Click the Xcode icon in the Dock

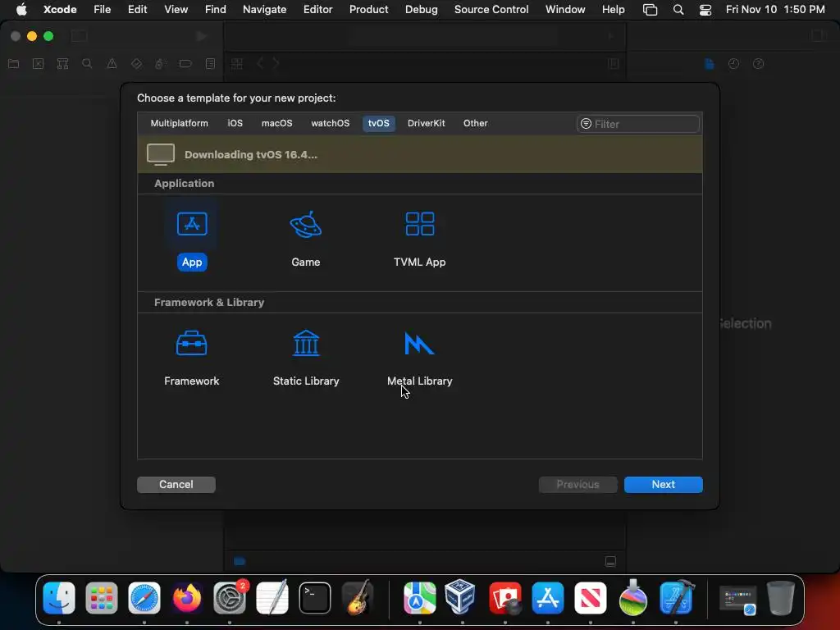pyautogui.click(x=676, y=597)
